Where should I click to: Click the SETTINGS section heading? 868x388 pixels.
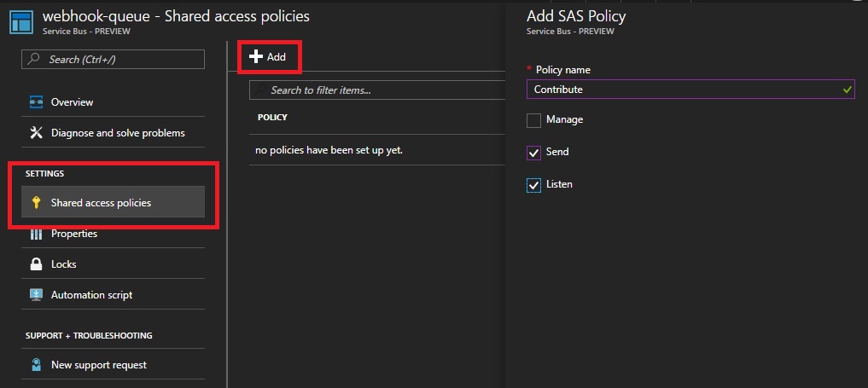click(45, 174)
